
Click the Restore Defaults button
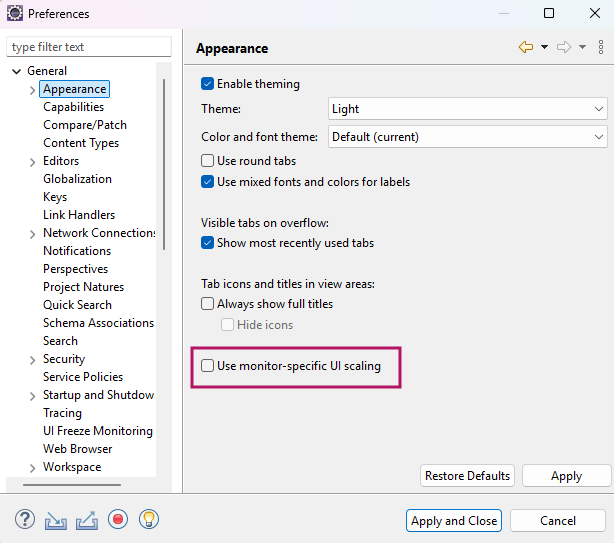tap(467, 476)
